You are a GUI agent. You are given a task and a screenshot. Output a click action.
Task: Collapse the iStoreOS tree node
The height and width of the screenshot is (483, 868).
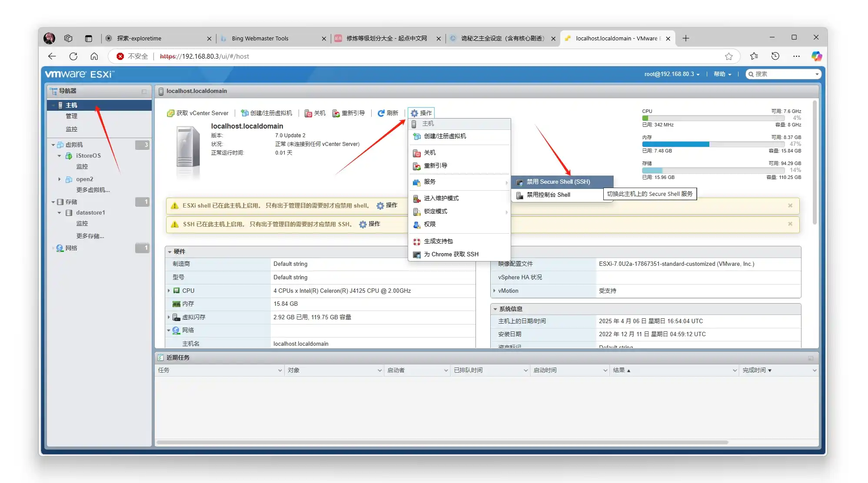60,155
